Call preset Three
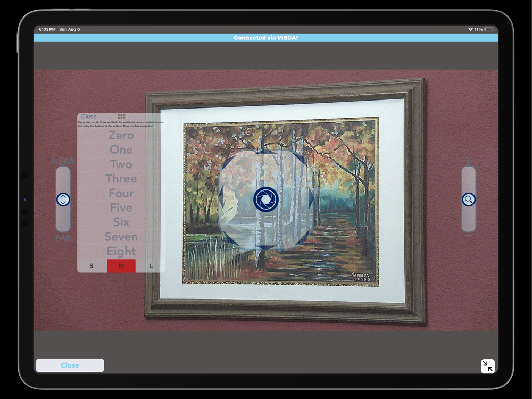The width and height of the screenshot is (532, 399). pyautogui.click(x=121, y=179)
